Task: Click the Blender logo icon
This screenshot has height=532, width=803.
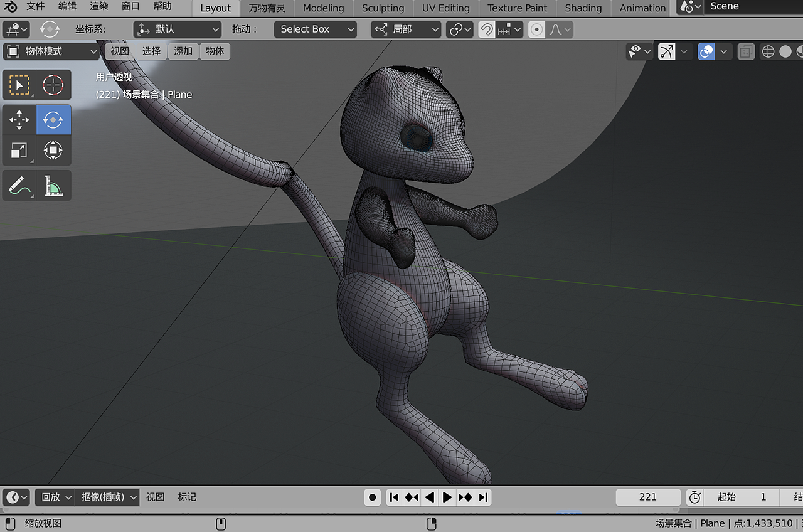Action: coord(10,7)
